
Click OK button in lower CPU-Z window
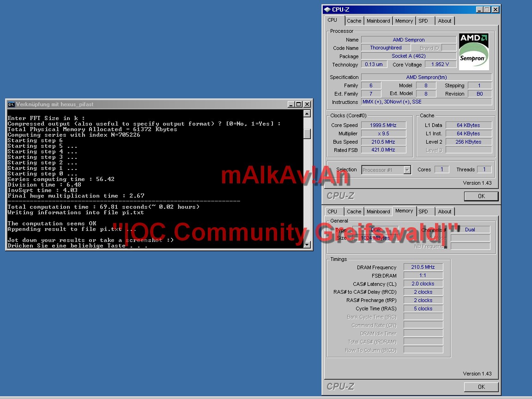pos(481,387)
